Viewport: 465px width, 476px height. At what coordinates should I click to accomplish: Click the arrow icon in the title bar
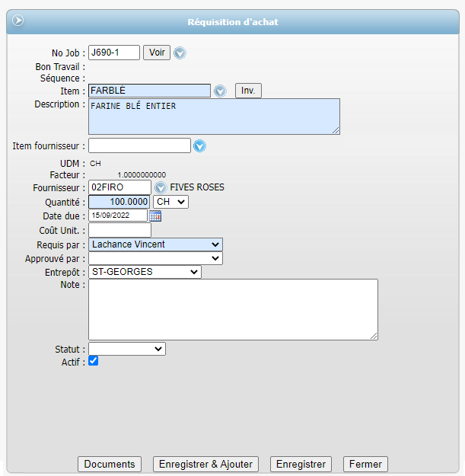(18, 21)
